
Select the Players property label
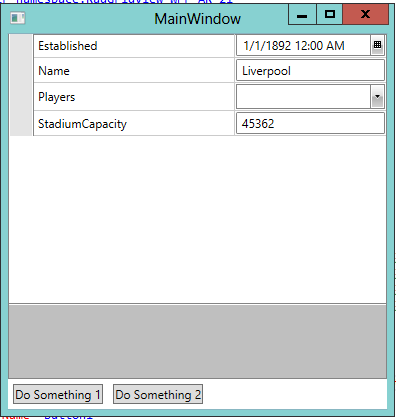point(57,97)
